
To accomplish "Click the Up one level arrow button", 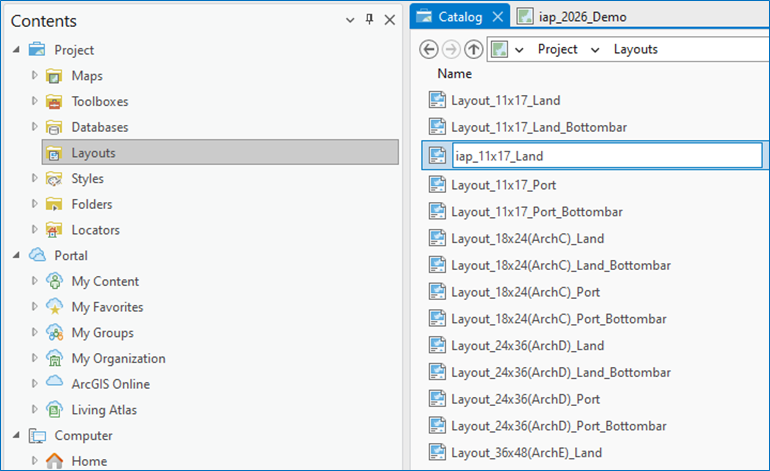I will tap(473, 49).
